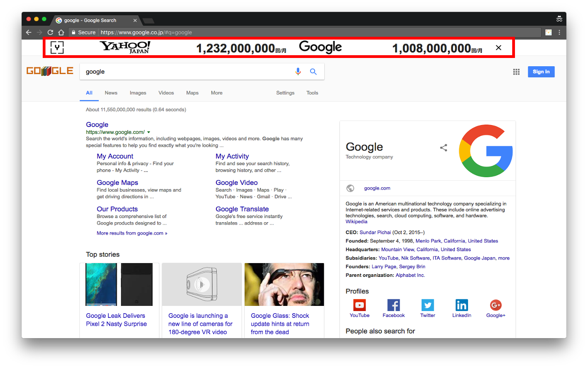Open the Google Translate sitelink
The height and width of the screenshot is (368, 588).
(242, 209)
